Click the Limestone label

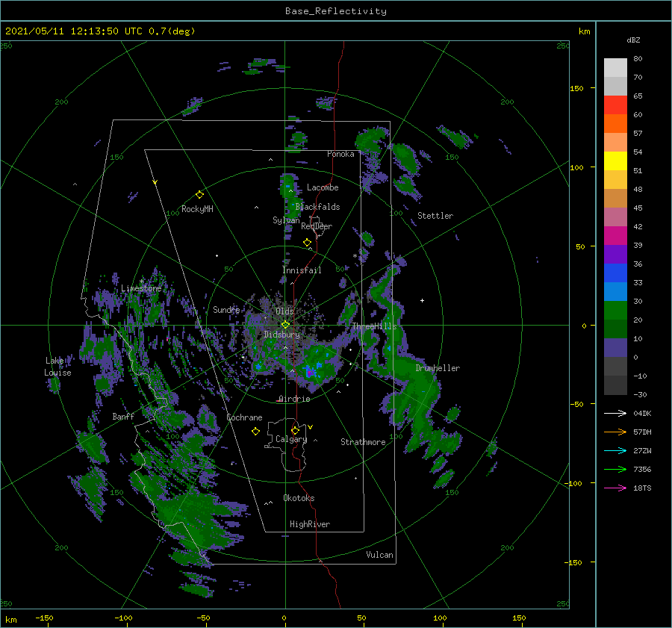[x=141, y=288]
